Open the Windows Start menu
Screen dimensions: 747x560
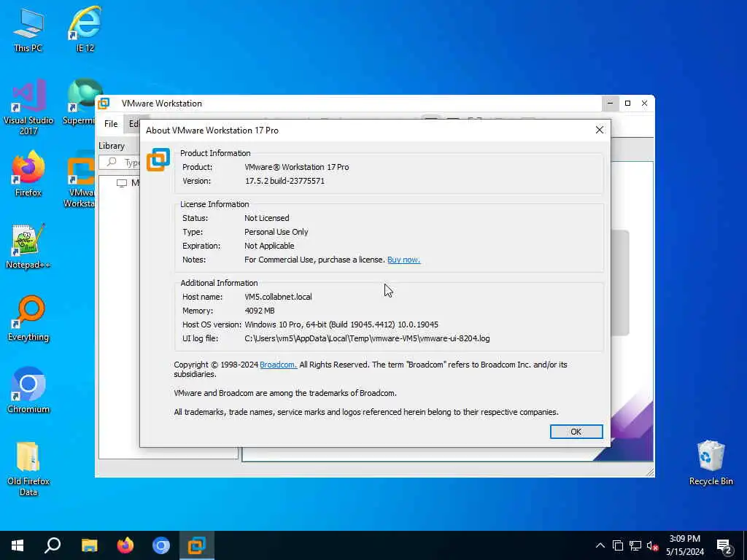coord(18,545)
